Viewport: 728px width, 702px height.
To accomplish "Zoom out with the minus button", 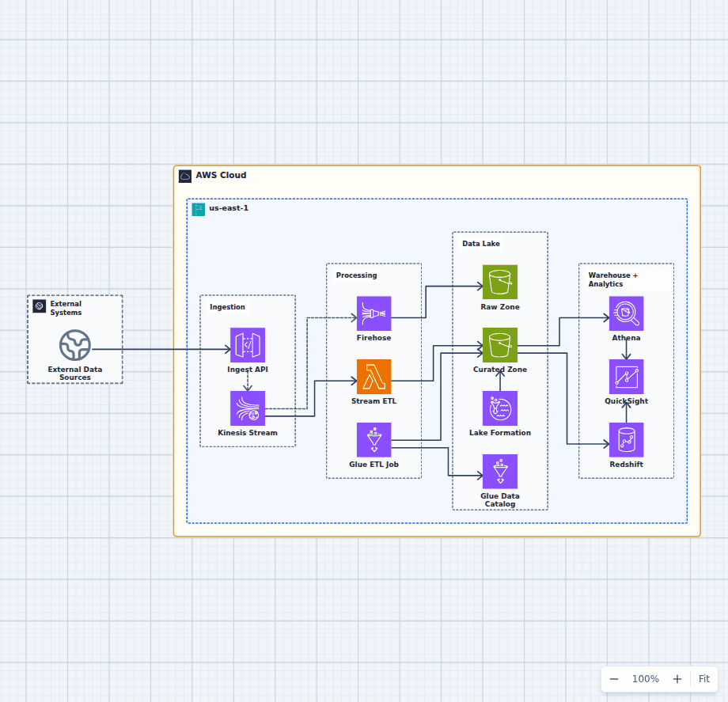I will tap(614, 679).
